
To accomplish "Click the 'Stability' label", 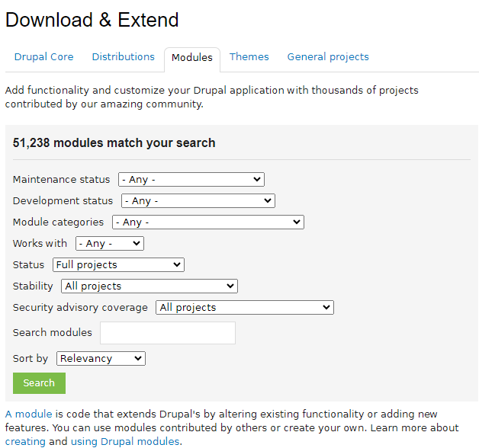I will [x=33, y=286].
